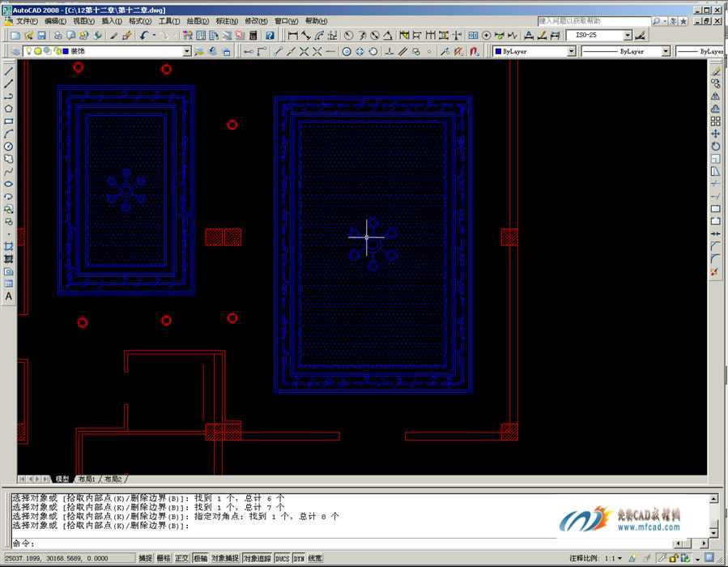
Task: Click the Mirror tool in modify toolbar
Action: (716, 96)
